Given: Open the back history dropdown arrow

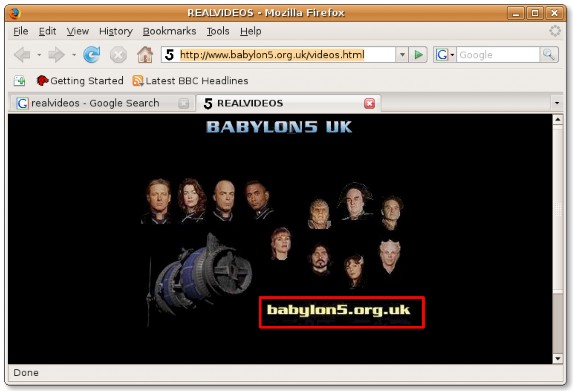Looking at the screenshot, I should click(39, 55).
